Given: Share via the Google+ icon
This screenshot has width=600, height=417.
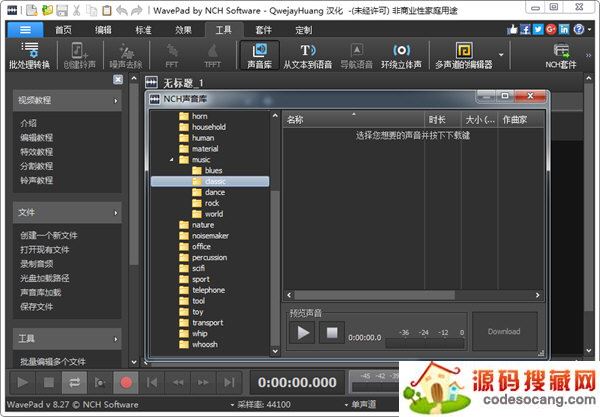Looking at the screenshot, I should (551, 29).
